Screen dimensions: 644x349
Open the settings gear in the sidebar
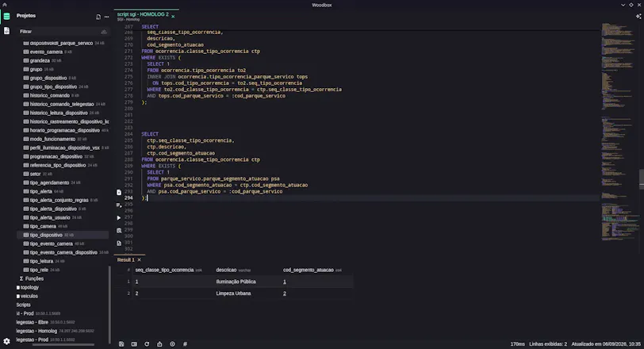click(6, 341)
